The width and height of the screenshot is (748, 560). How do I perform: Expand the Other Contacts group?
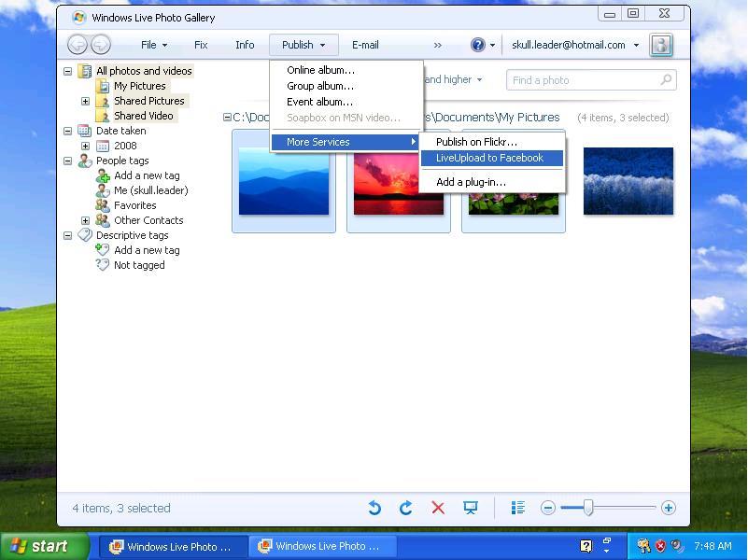click(x=85, y=219)
